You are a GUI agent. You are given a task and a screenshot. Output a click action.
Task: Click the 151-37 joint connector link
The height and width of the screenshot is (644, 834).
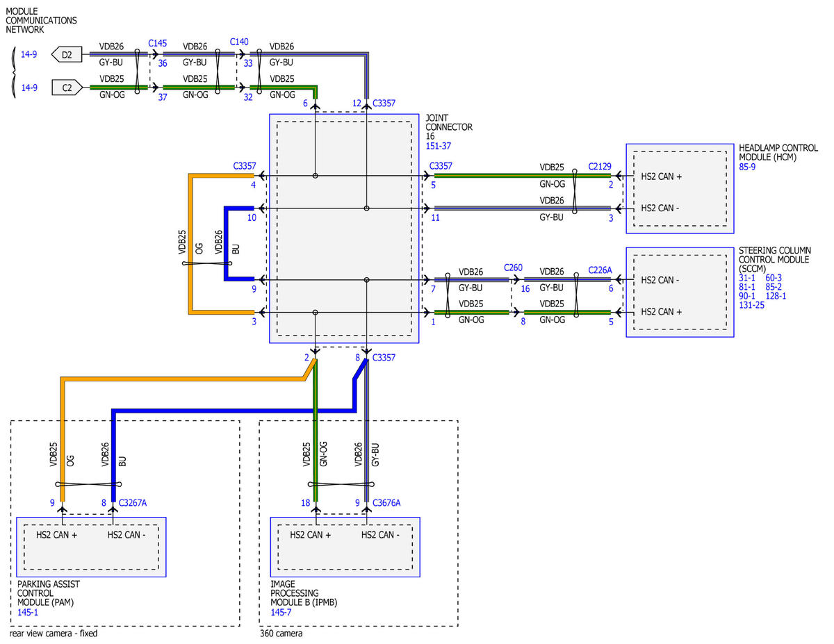coord(438,147)
